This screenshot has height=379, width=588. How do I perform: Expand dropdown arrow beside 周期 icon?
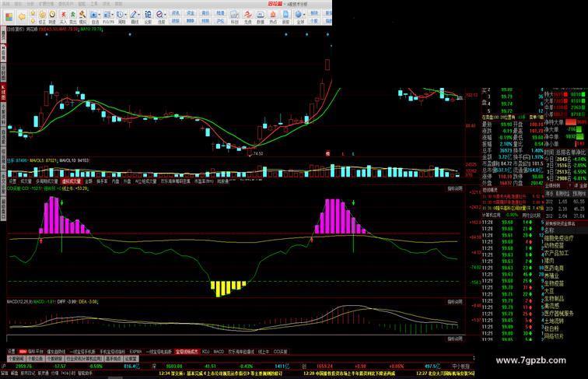click(x=126, y=15)
